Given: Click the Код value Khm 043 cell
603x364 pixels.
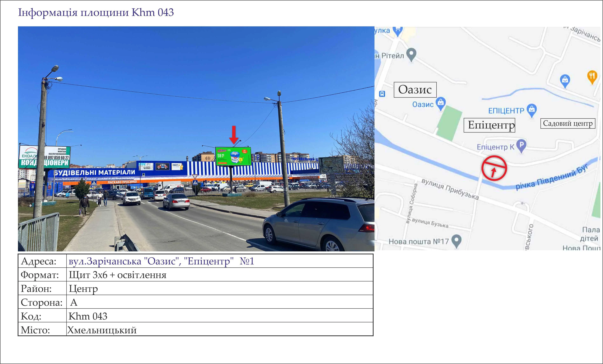Looking at the screenshot, I should [88, 316].
